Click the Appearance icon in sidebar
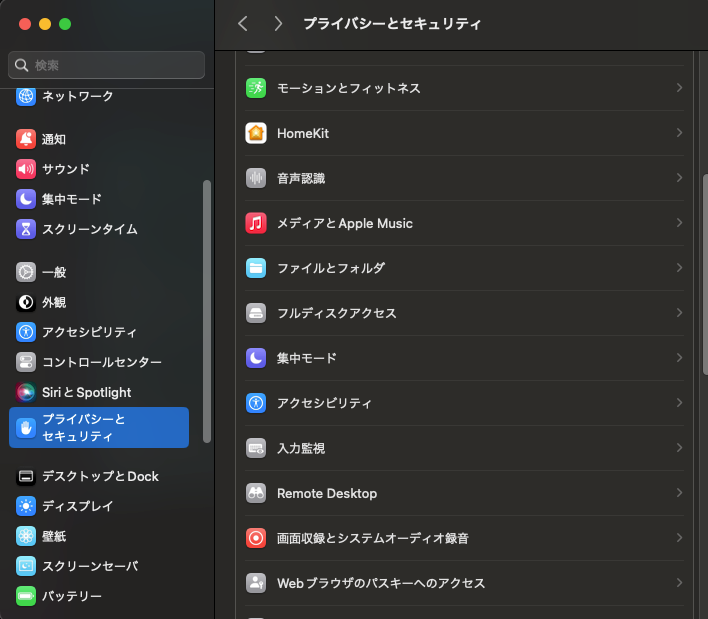This screenshot has height=619, width=708. click(26, 302)
